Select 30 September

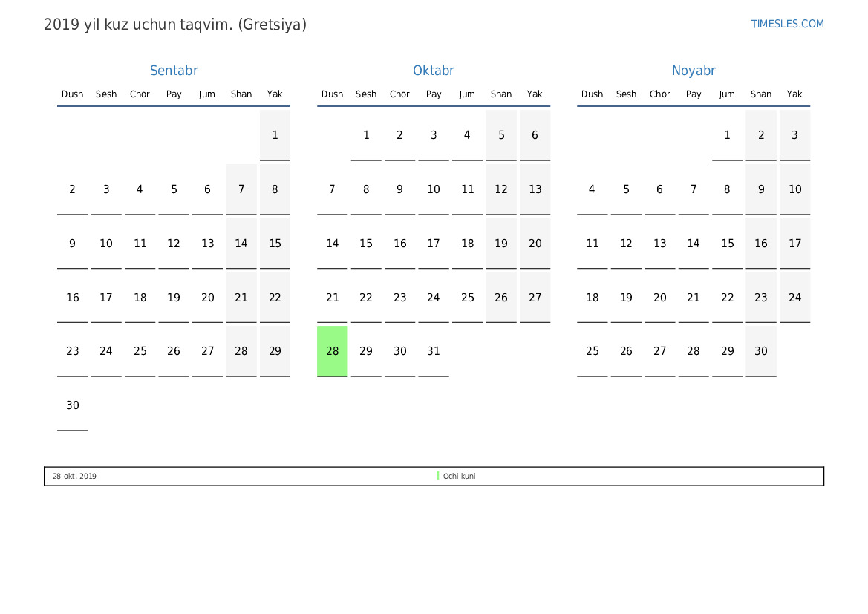[x=73, y=405]
